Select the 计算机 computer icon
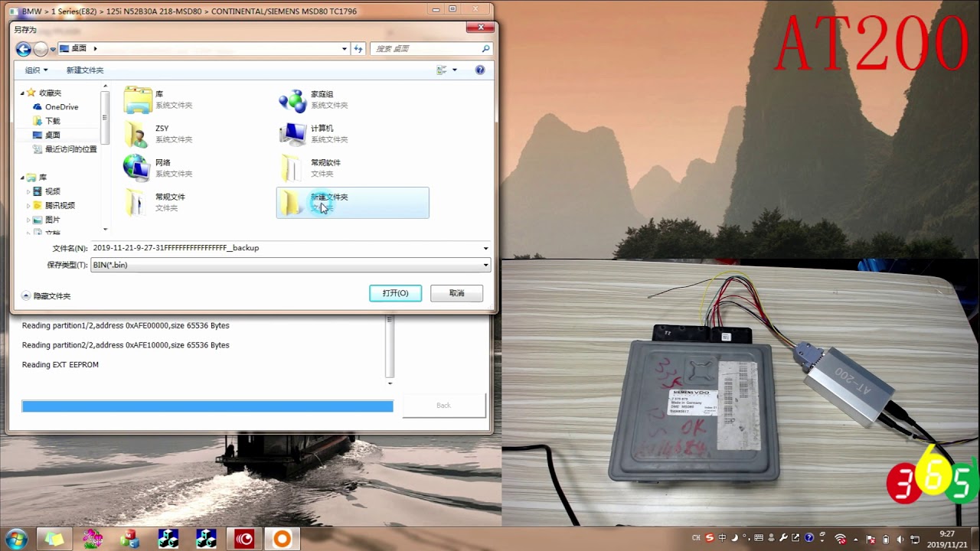The width and height of the screenshot is (980, 551). click(x=292, y=134)
